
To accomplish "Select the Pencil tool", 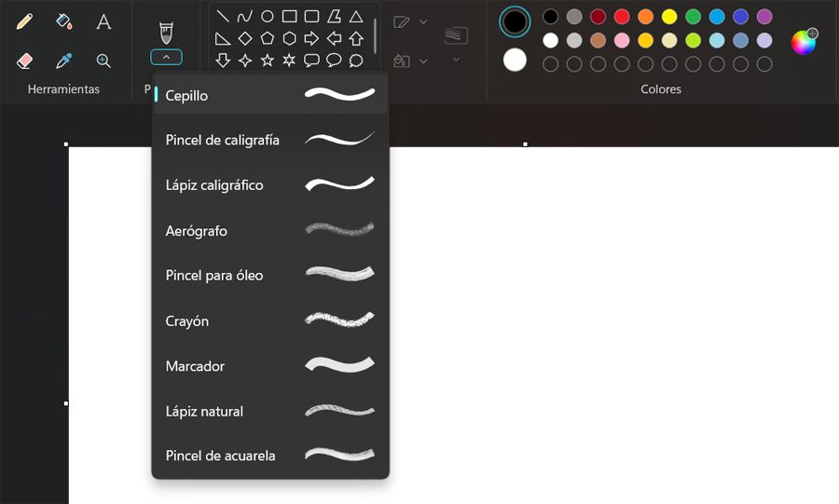I will tap(24, 21).
